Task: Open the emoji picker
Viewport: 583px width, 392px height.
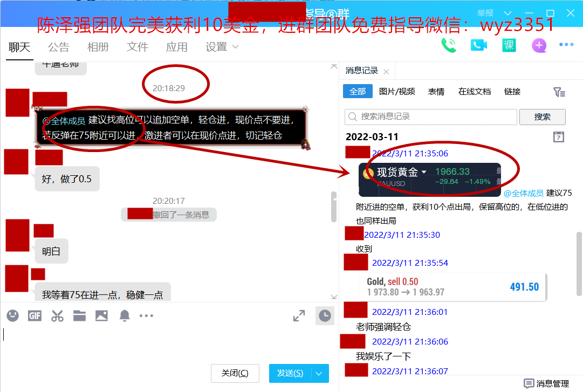Action: pos(12,316)
